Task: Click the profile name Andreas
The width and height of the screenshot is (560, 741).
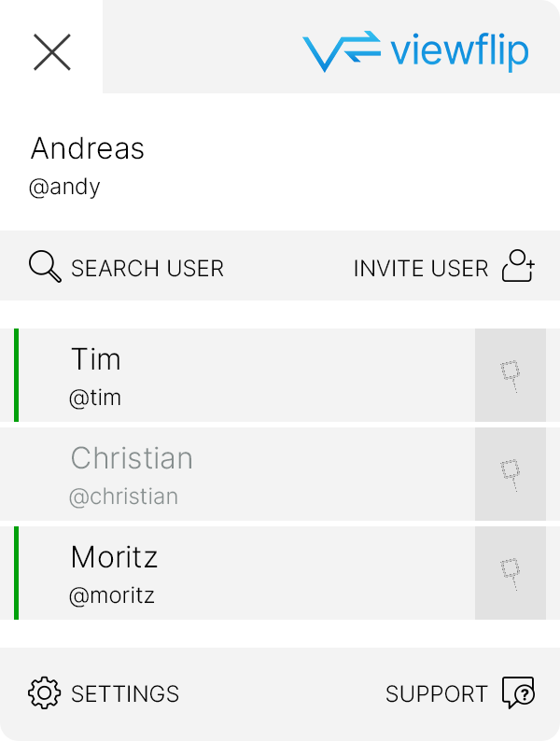Action: [88, 148]
